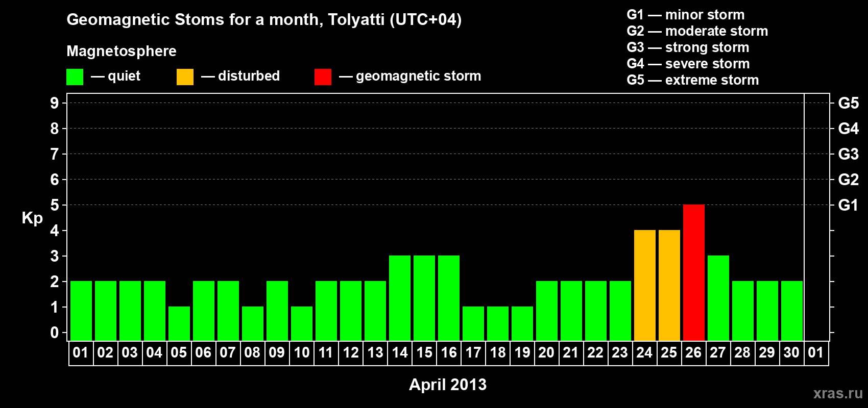Click the G3 label on right axis
868x408 pixels.
pyautogui.click(x=849, y=154)
